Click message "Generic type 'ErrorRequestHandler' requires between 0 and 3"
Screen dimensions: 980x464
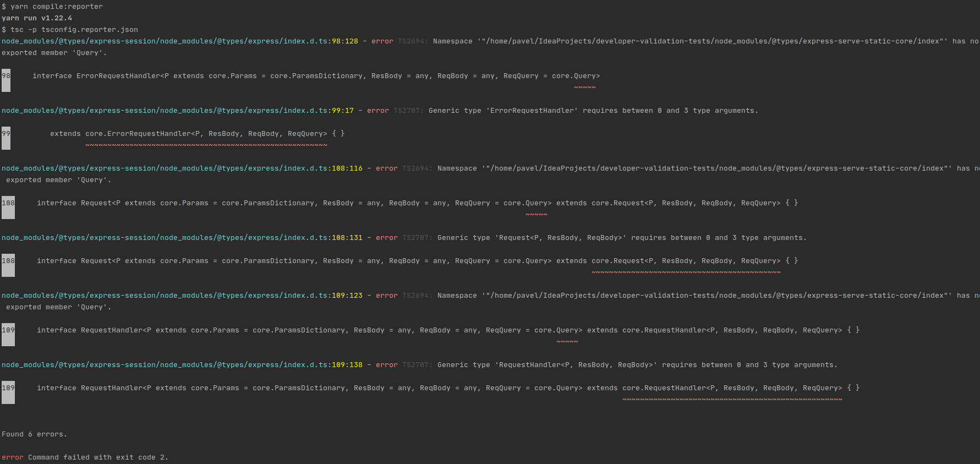593,111
